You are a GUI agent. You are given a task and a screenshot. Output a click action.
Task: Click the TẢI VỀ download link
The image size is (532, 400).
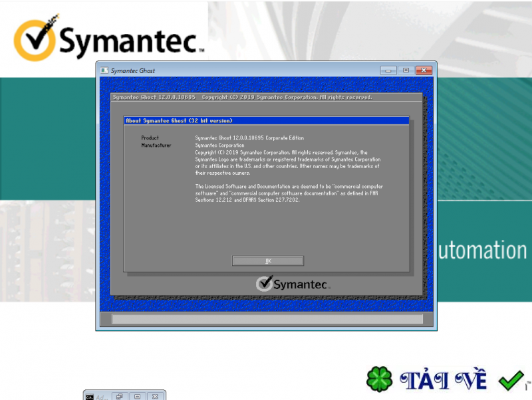[x=443, y=379]
